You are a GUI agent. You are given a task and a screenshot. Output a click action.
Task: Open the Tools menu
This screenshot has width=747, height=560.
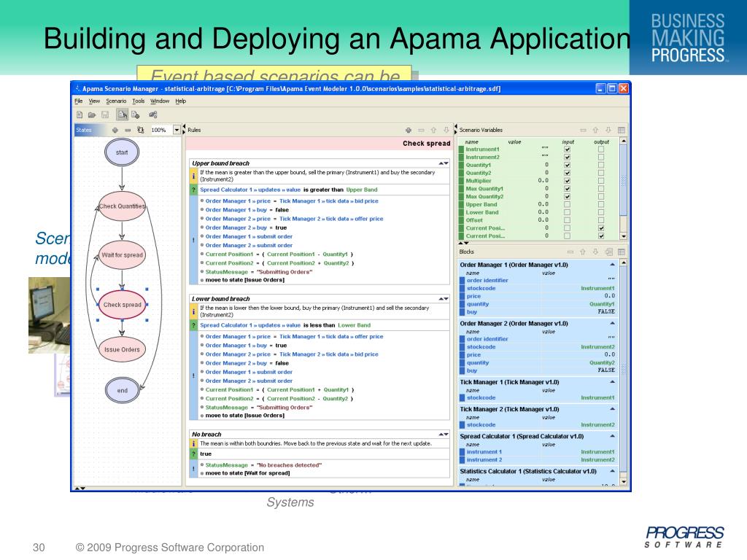pyautogui.click(x=138, y=101)
